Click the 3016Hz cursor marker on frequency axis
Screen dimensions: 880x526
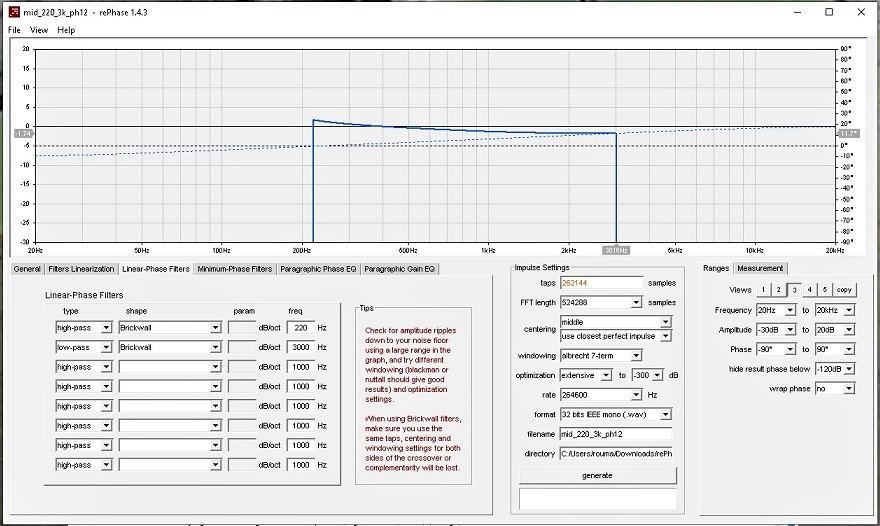(616, 250)
